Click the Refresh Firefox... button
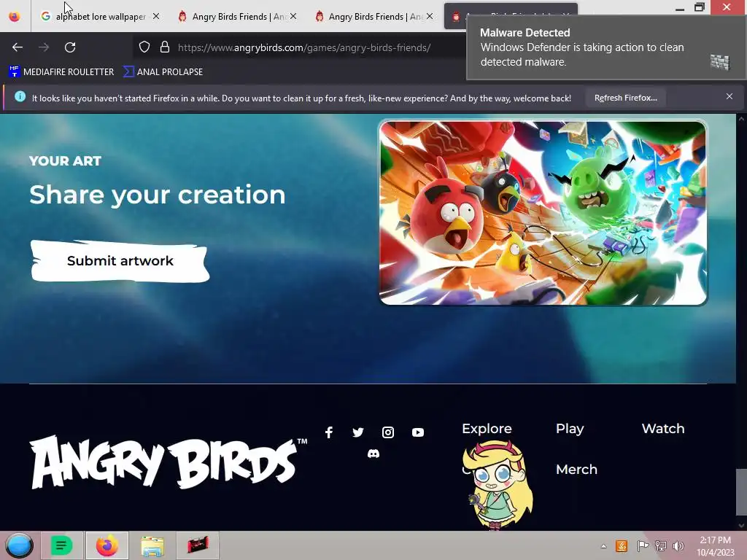 tap(625, 98)
